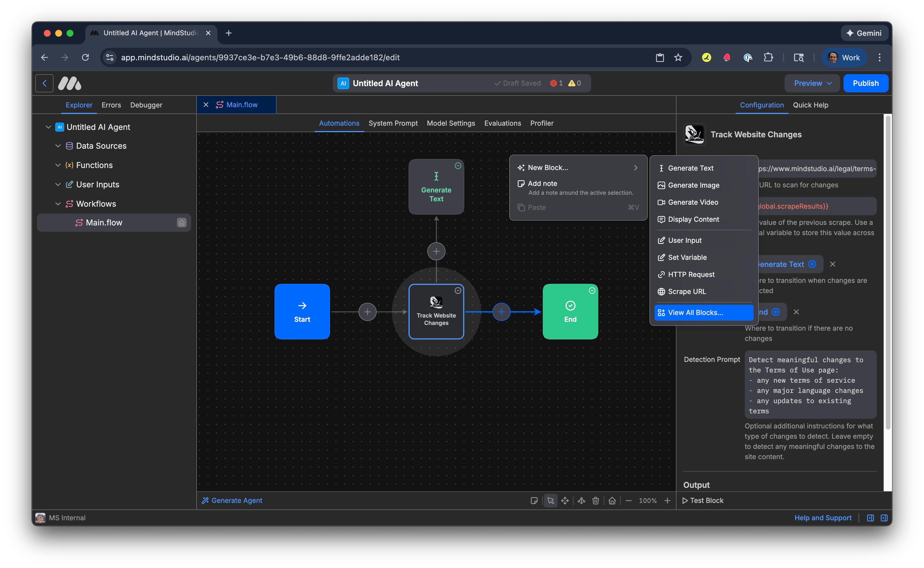Click the zoom out minus control

coord(628,500)
